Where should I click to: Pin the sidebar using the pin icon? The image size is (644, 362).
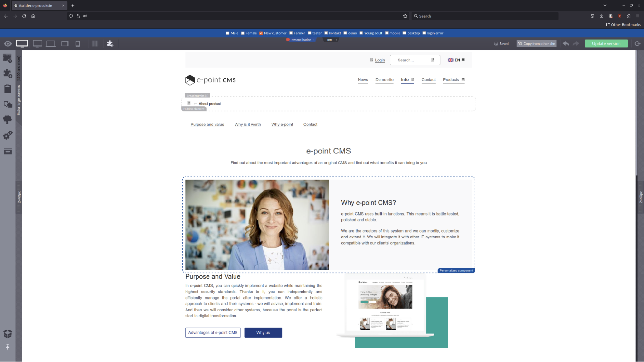pyautogui.click(x=7, y=347)
